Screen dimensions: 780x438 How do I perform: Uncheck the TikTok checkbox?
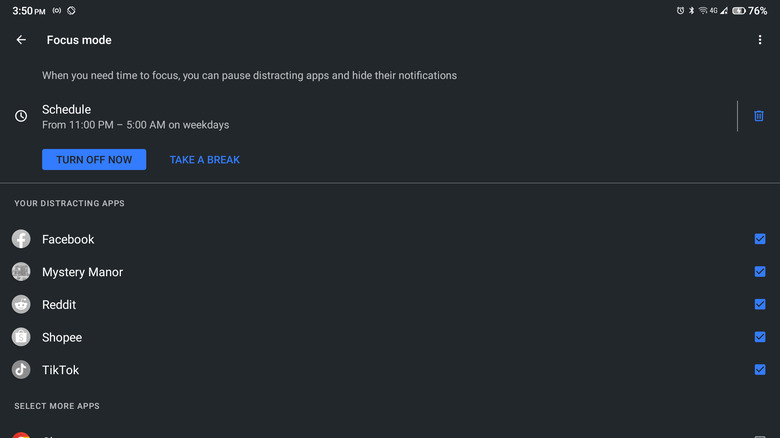coord(760,370)
